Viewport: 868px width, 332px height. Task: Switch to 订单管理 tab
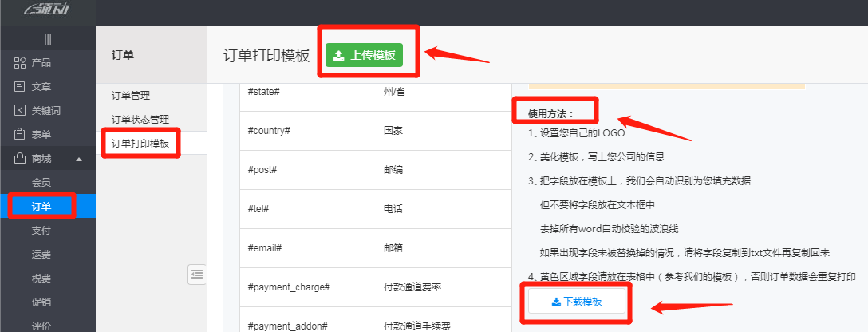(x=131, y=96)
